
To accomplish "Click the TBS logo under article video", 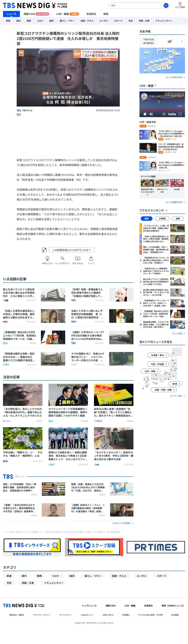I will (x=19, y=110).
